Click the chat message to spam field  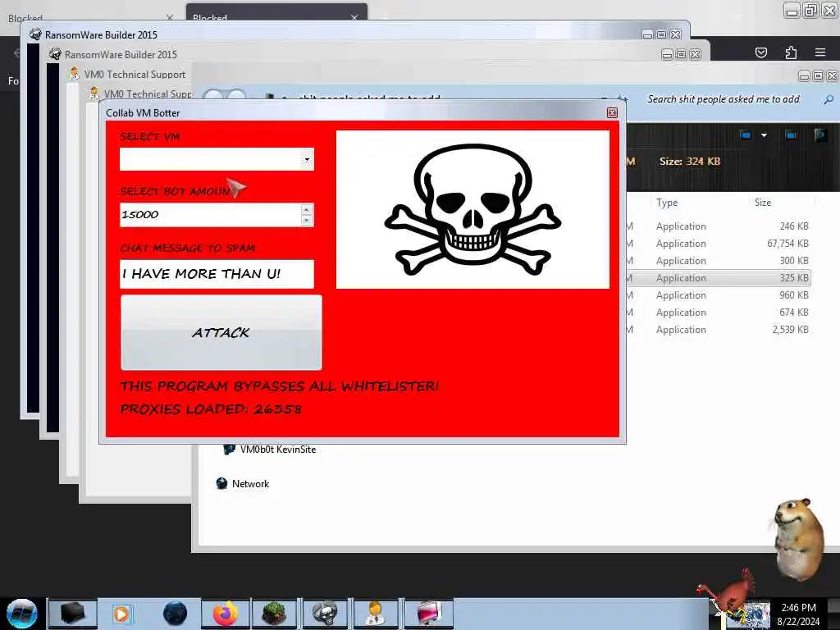tap(217, 274)
